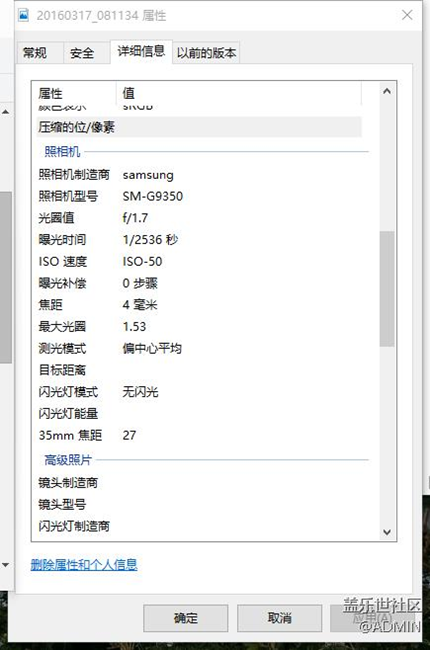Screen dimensions: 430x650
Task: Click the background window's up scroll arrow
Action: click(5, 112)
